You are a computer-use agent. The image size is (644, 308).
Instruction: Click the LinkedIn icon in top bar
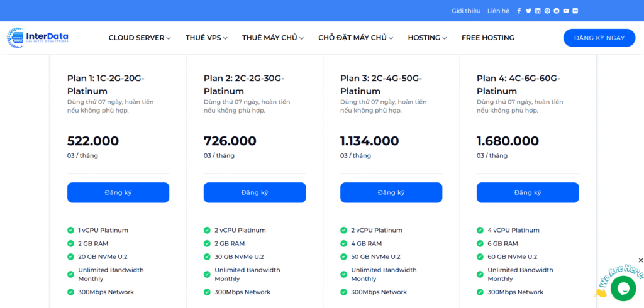coord(538,11)
